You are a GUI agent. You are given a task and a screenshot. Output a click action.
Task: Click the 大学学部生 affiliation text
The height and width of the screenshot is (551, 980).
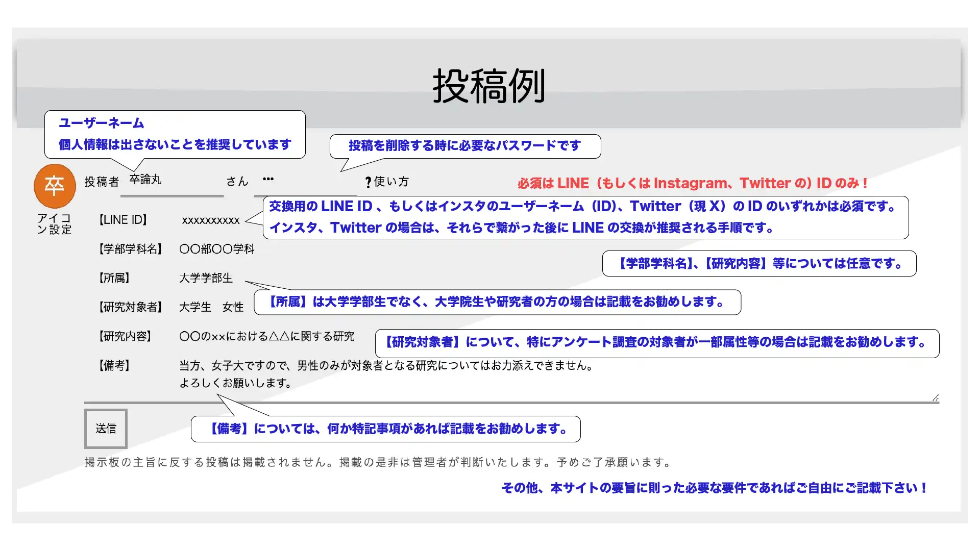click(206, 278)
